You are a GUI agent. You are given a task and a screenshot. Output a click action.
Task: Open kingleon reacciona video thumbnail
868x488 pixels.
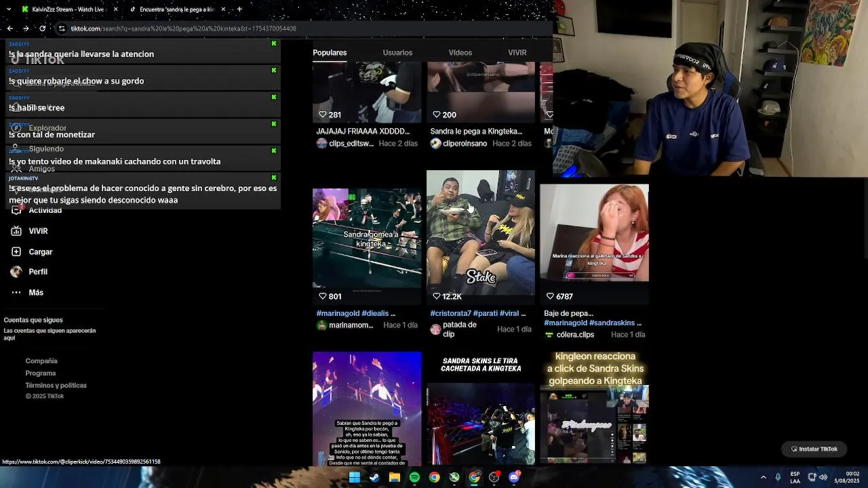(x=595, y=408)
